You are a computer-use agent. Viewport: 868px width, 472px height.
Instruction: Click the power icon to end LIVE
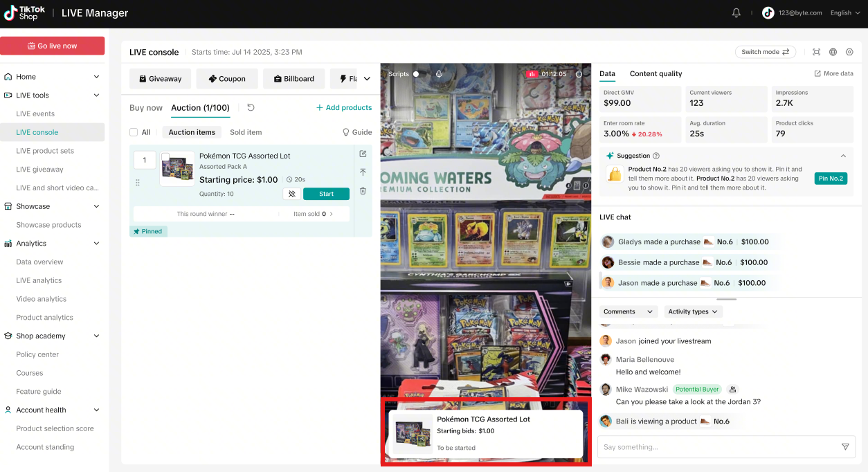tap(579, 73)
